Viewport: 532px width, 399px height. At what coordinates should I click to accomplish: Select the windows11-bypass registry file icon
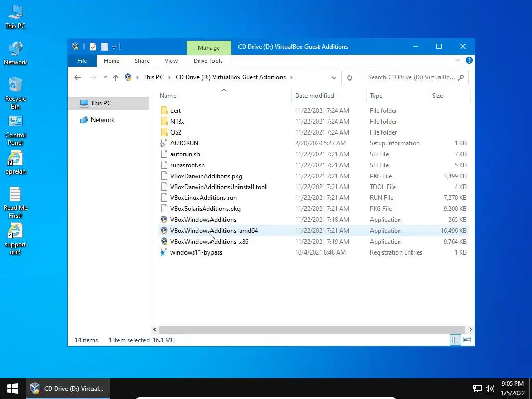[x=164, y=252]
